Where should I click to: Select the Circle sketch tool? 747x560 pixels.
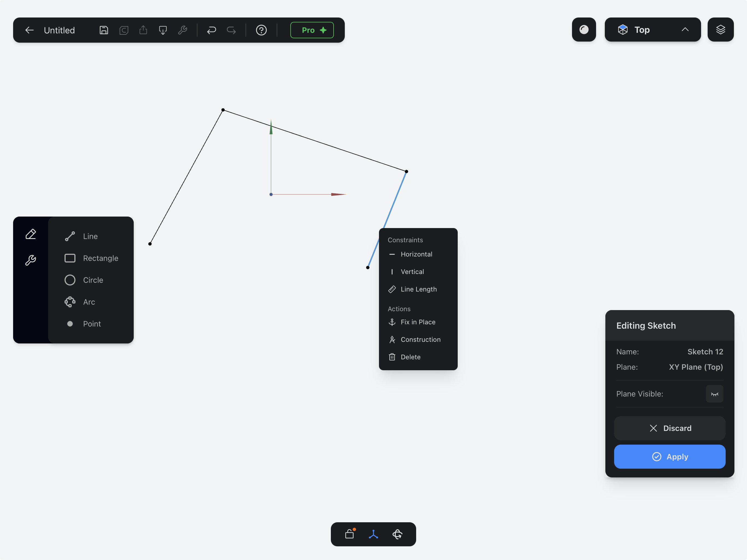click(x=93, y=280)
